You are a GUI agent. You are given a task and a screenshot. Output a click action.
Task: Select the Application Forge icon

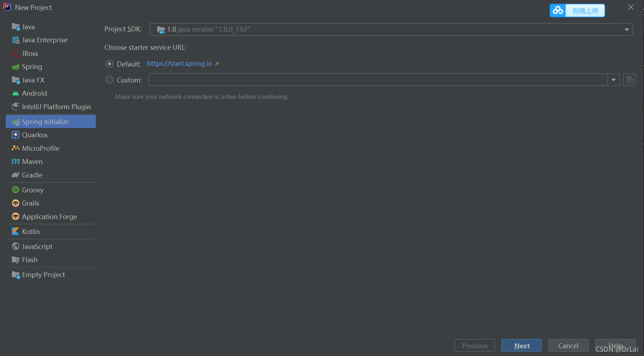click(16, 217)
